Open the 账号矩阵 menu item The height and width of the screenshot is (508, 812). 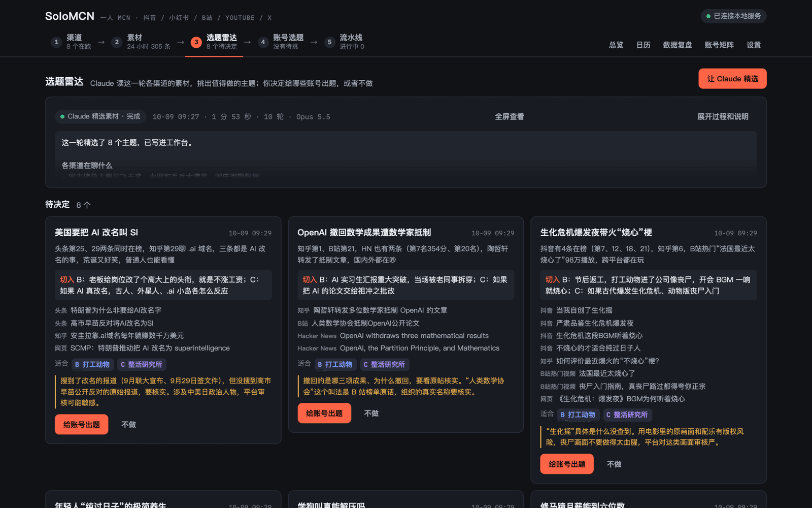click(x=719, y=45)
